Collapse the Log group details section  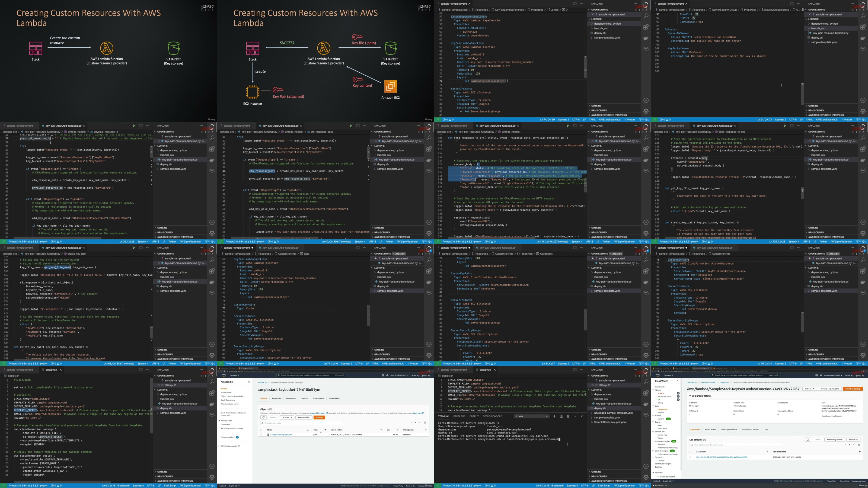690,396
